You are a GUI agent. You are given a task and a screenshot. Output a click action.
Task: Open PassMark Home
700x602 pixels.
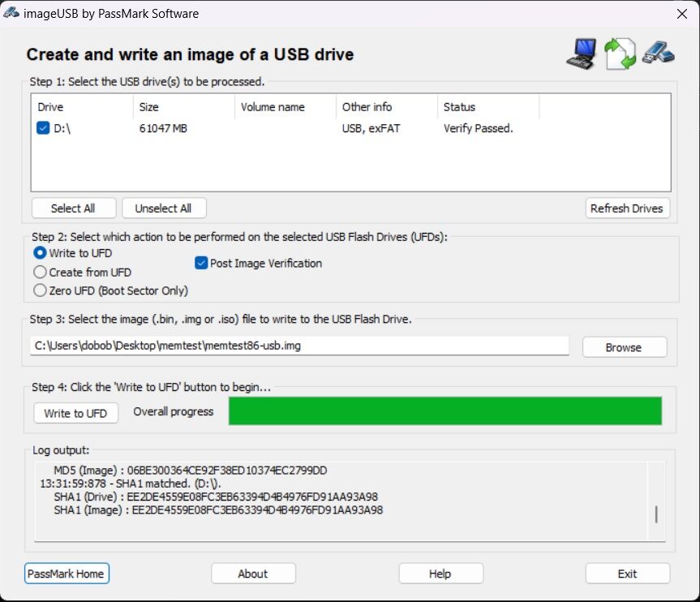click(67, 574)
